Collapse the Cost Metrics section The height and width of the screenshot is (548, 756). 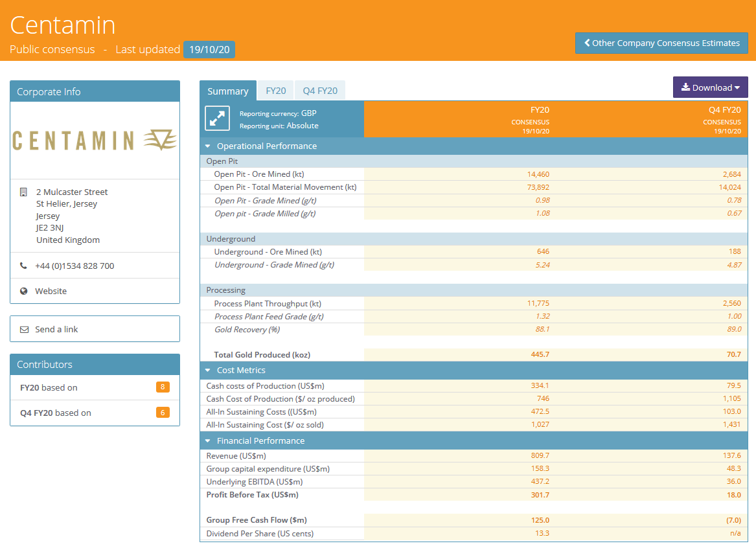coord(208,370)
